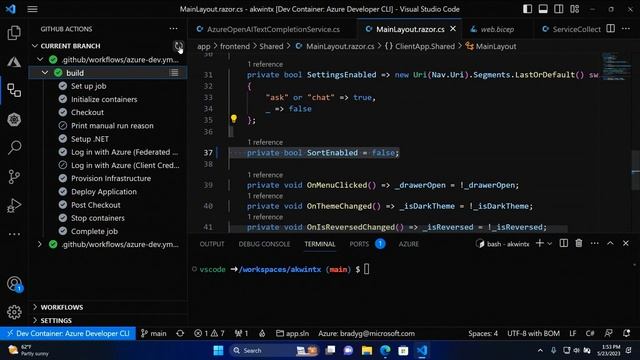Toggle secondary side bar visibility

click(559, 9)
